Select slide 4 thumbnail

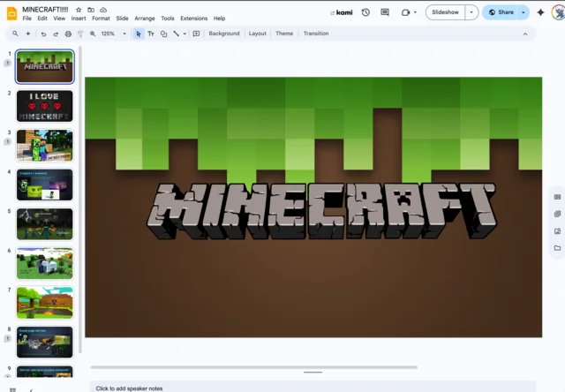(45, 185)
